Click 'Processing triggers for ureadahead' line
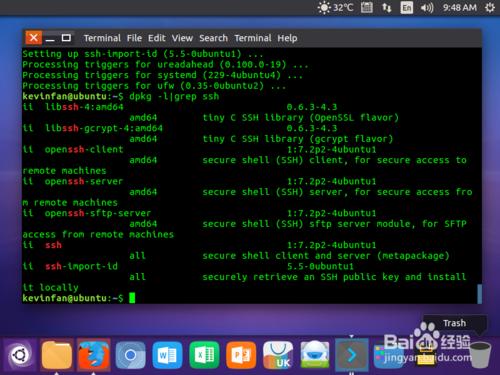 (x=165, y=64)
